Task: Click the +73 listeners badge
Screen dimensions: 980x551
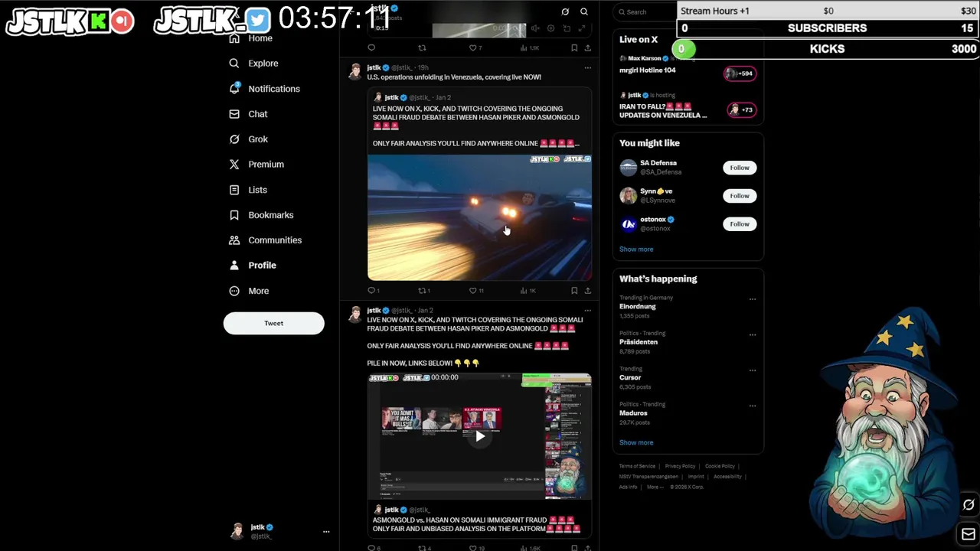Action: click(x=741, y=110)
